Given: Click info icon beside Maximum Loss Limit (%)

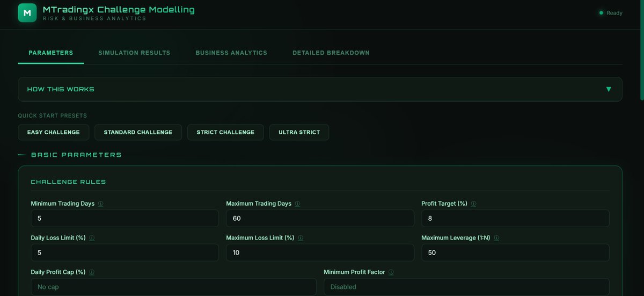Looking at the screenshot, I should pos(300,238).
